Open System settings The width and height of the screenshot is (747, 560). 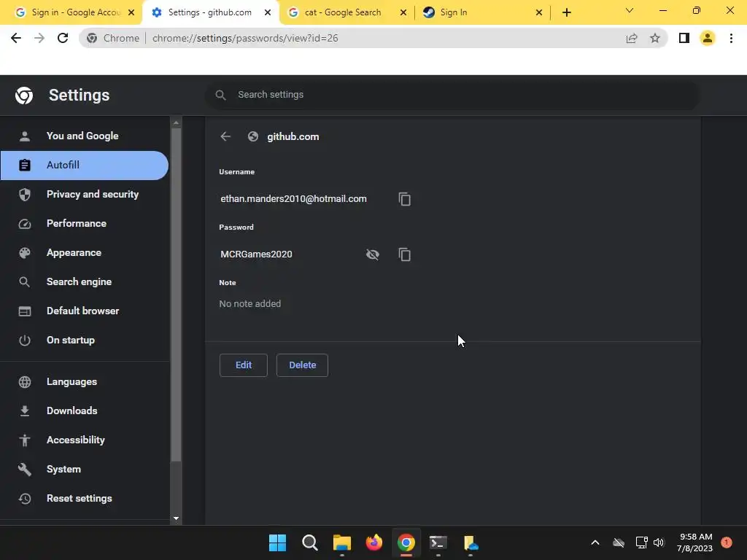coord(85,469)
